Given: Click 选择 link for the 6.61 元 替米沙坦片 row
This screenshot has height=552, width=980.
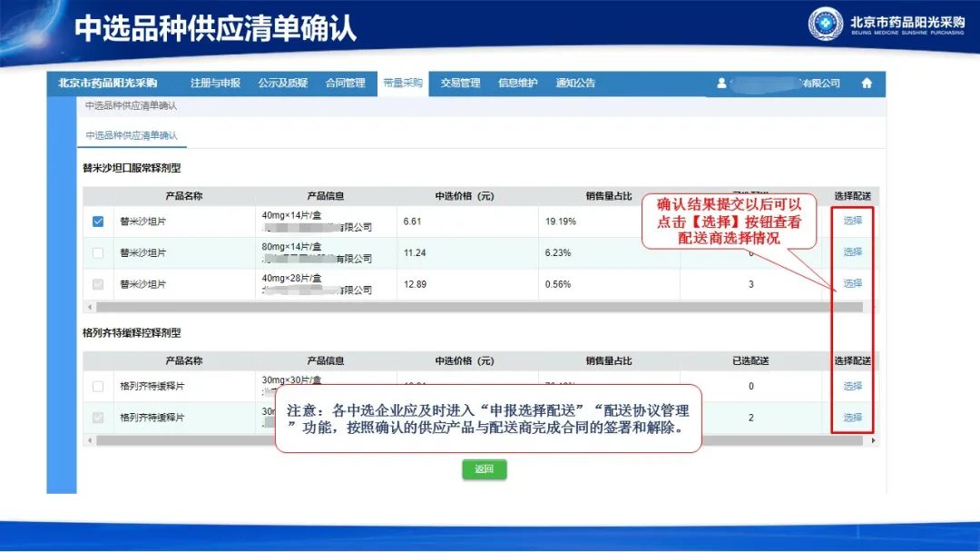Looking at the screenshot, I should pyautogui.click(x=852, y=221).
